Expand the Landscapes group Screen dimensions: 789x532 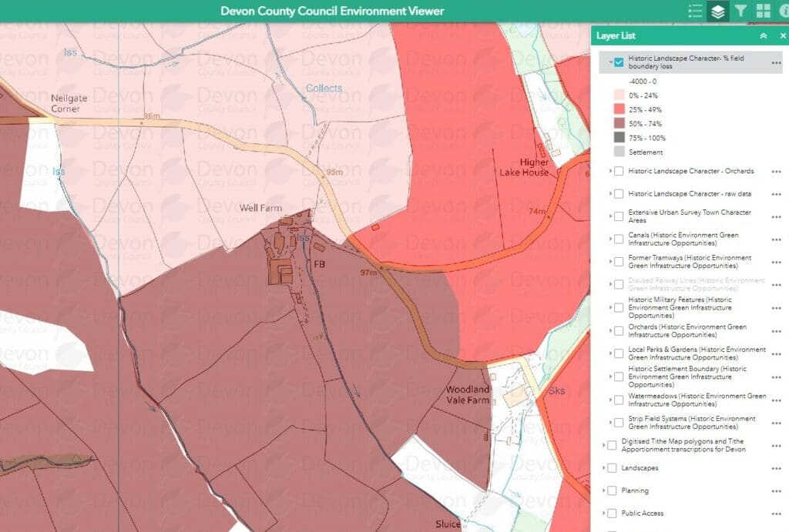[605, 467]
